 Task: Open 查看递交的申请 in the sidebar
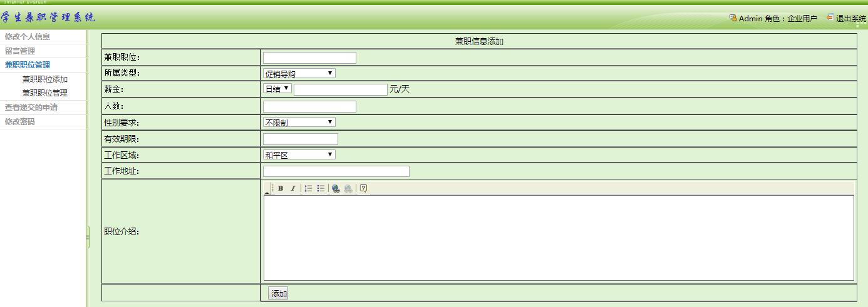click(x=31, y=108)
